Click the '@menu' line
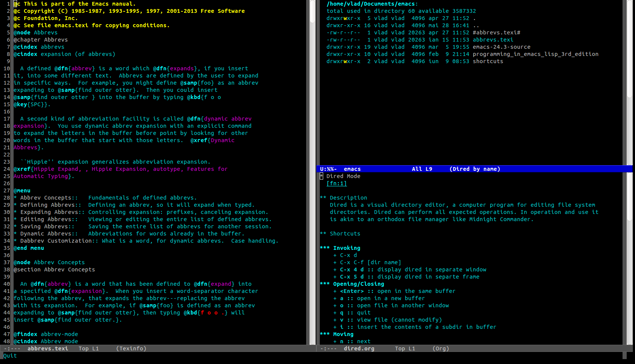The image size is (635, 364). 22,191
